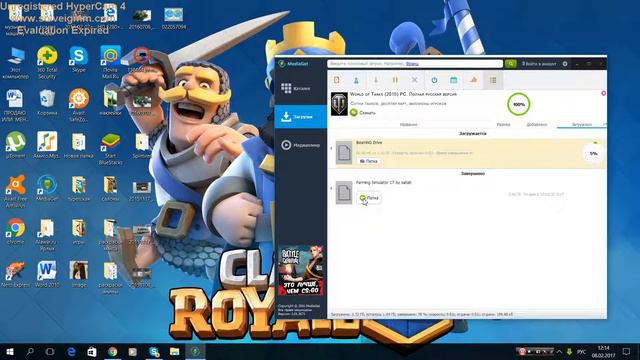Screen dimensions: 640x360
Task: Open Корзина recycle bin on desktop
Action: (47, 103)
